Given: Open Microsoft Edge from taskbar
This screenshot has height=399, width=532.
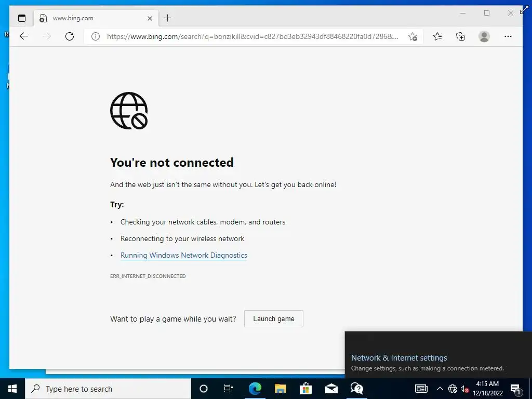Looking at the screenshot, I should point(255,389).
